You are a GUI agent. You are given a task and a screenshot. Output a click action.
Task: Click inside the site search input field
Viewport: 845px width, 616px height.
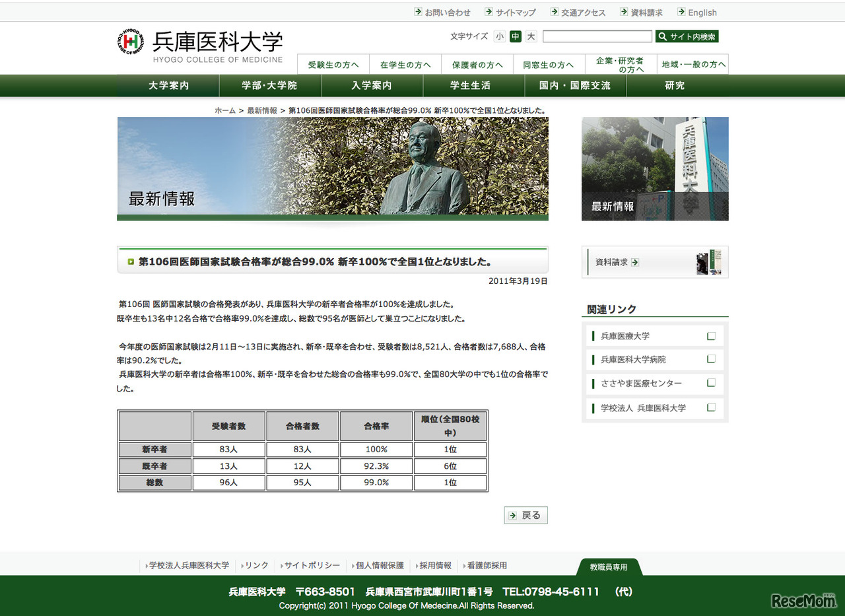click(597, 36)
